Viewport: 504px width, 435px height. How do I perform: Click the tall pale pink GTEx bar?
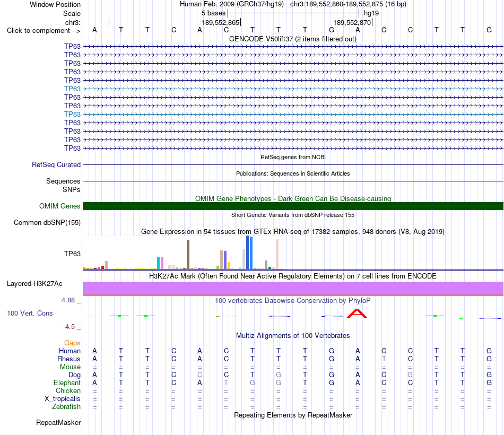coord(277,254)
